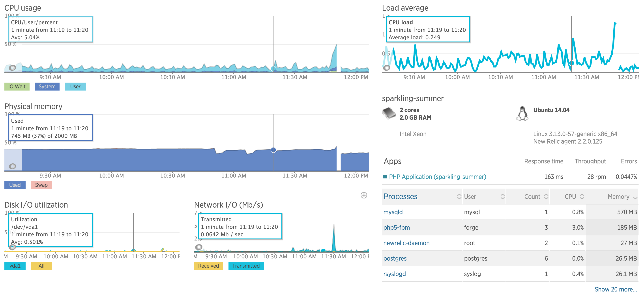This screenshot has height=299, width=644.
Task: Open the postgres process
Action: tap(395, 259)
